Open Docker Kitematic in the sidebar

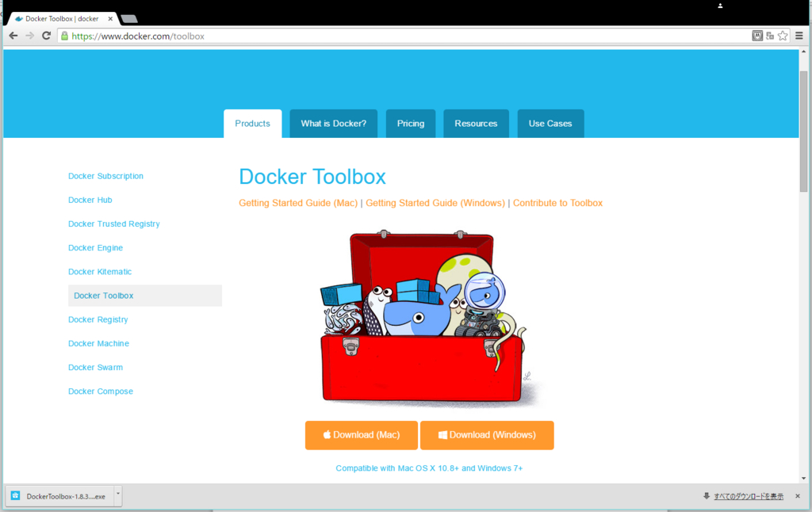tap(100, 271)
